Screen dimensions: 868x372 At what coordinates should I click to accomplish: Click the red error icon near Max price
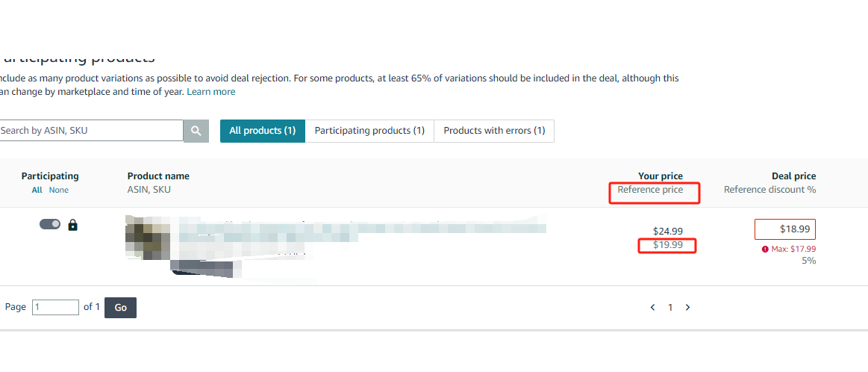pos(765,249)
